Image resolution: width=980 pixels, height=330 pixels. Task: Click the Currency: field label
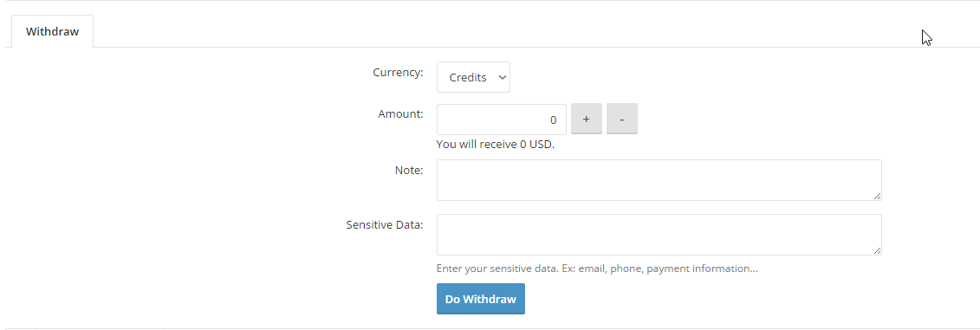[398, 73]
